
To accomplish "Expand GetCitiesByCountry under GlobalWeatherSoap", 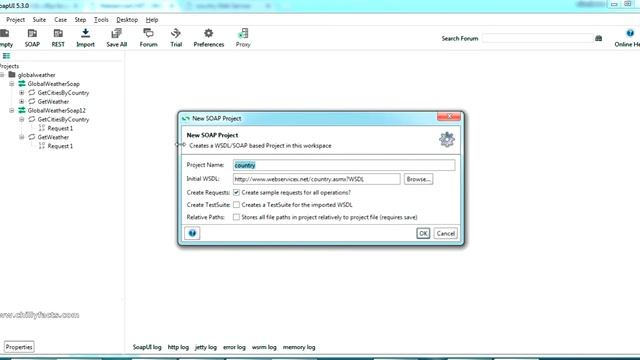I will pyautogui.click(x=22, y=93).
